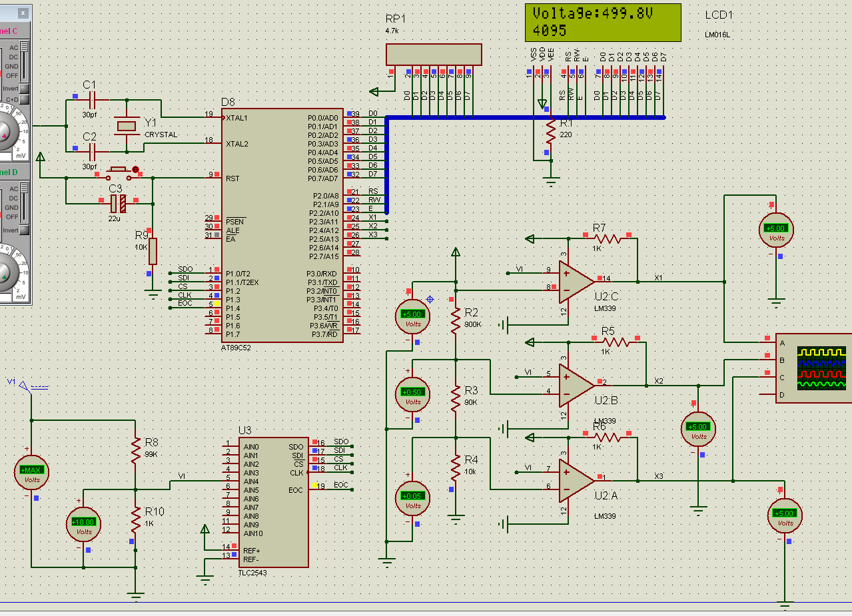The height and width of the screenshot is (616, 852).
Task: Select resistor R2 900K
Action: 456,320
